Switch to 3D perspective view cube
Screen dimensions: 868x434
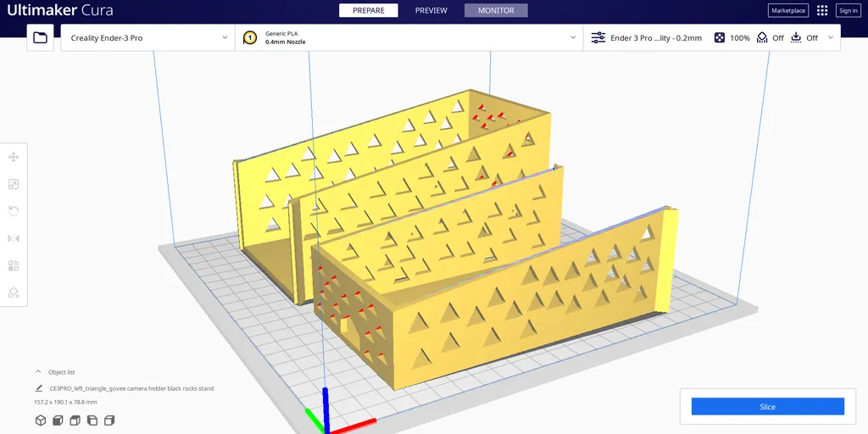coord(40,420)
